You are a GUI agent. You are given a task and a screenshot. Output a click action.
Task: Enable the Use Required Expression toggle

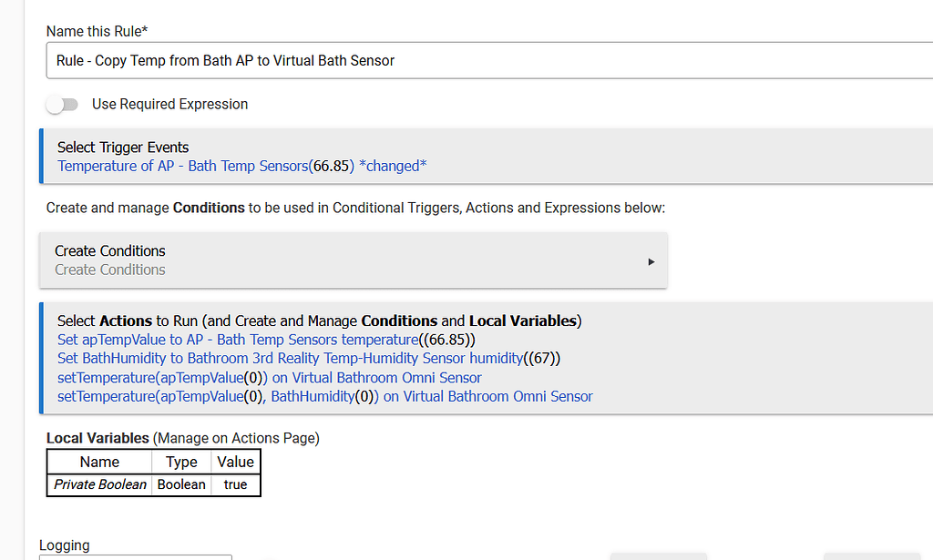pos(62,105)
